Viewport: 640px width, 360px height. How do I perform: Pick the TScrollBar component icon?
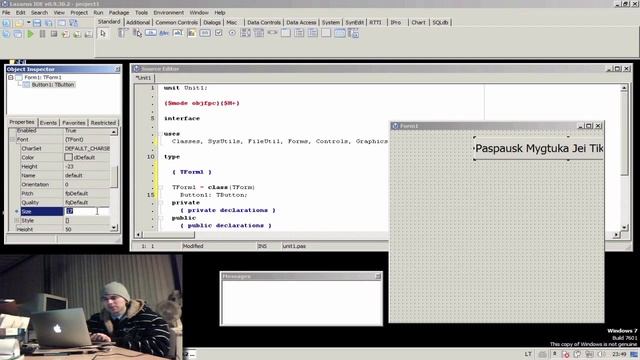coord(272,33)
